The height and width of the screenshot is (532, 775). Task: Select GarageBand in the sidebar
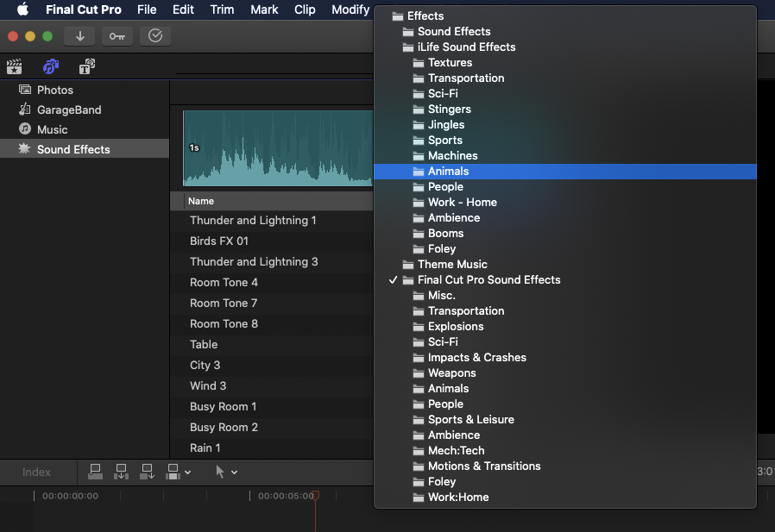85,110
